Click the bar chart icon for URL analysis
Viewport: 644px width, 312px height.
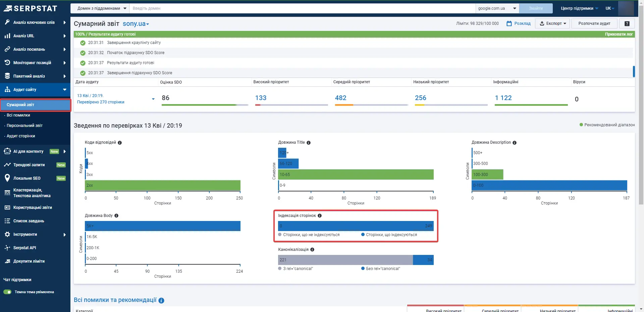[x=7, y=36]
